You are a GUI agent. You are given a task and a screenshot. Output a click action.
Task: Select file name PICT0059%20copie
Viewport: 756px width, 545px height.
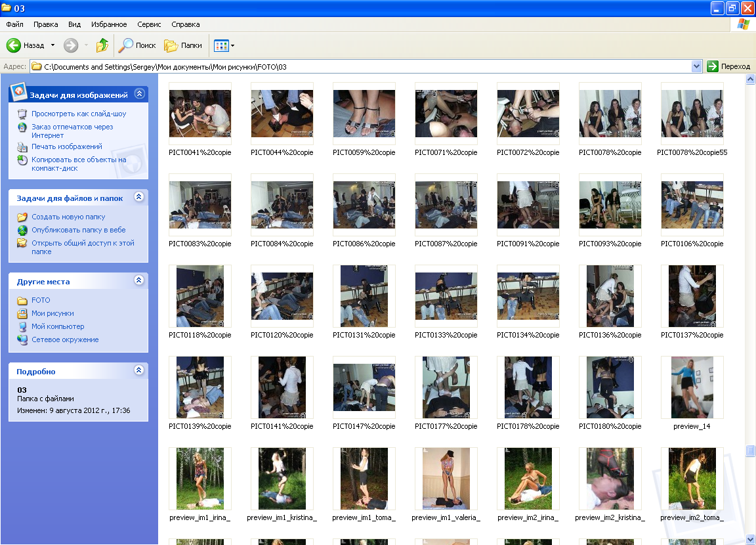(364, 152)
